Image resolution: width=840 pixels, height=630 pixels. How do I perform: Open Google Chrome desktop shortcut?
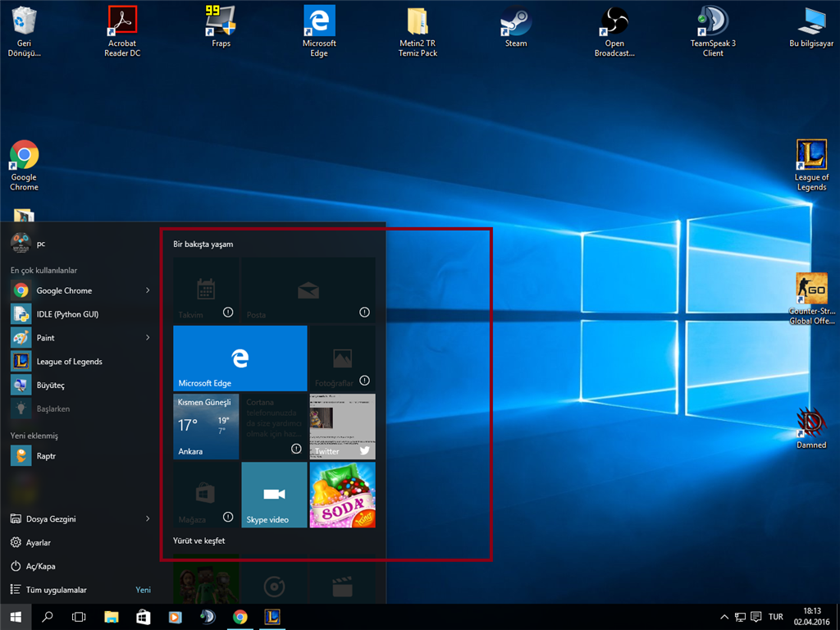pyautogui.click(x=24, y=165)
